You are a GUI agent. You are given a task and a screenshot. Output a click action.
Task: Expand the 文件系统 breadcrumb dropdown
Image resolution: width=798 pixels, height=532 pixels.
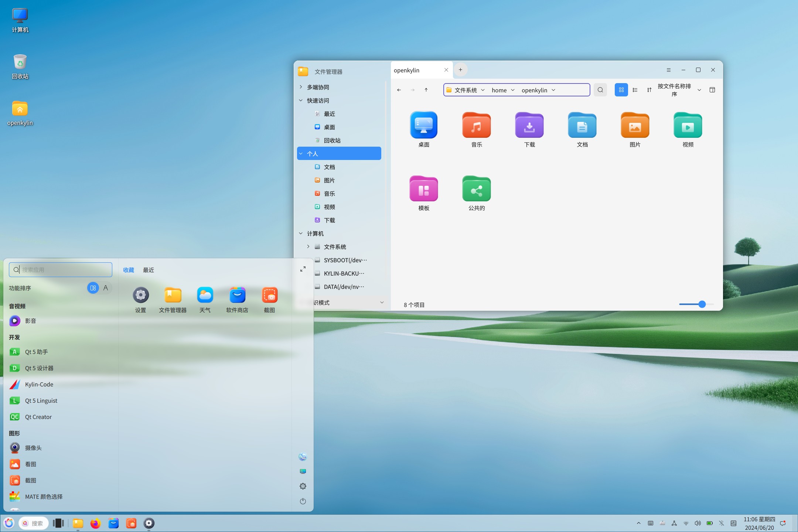coord(483,90)
